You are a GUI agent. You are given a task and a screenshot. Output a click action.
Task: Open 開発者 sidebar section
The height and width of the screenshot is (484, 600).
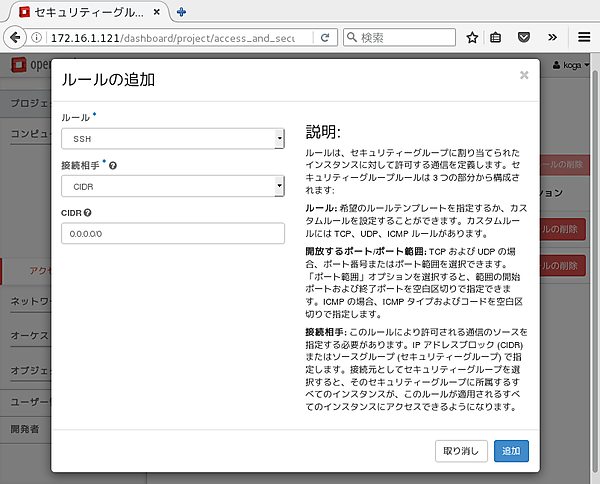(25, 429)
